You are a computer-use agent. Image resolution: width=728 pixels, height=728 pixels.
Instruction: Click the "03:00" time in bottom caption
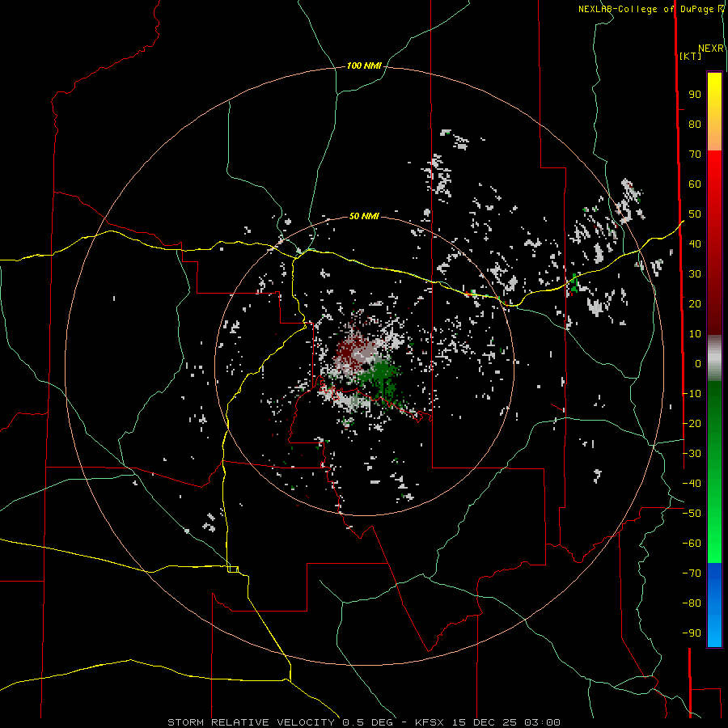point(542,722)
